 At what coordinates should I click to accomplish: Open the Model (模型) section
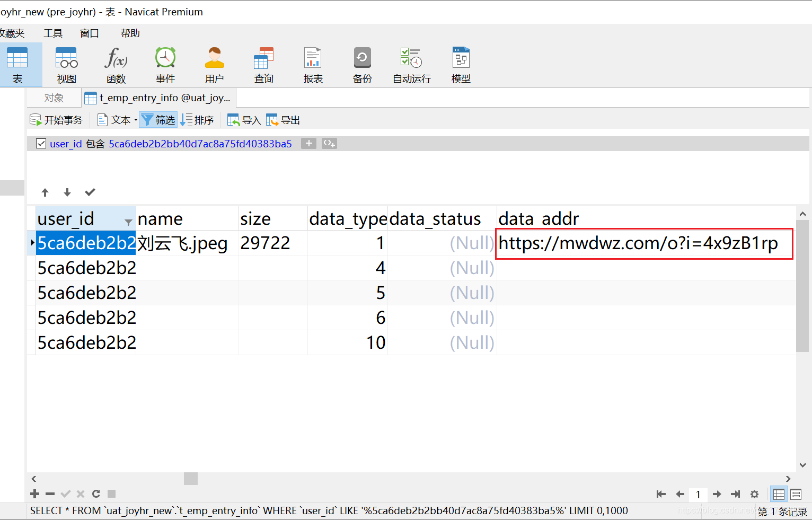461,65
